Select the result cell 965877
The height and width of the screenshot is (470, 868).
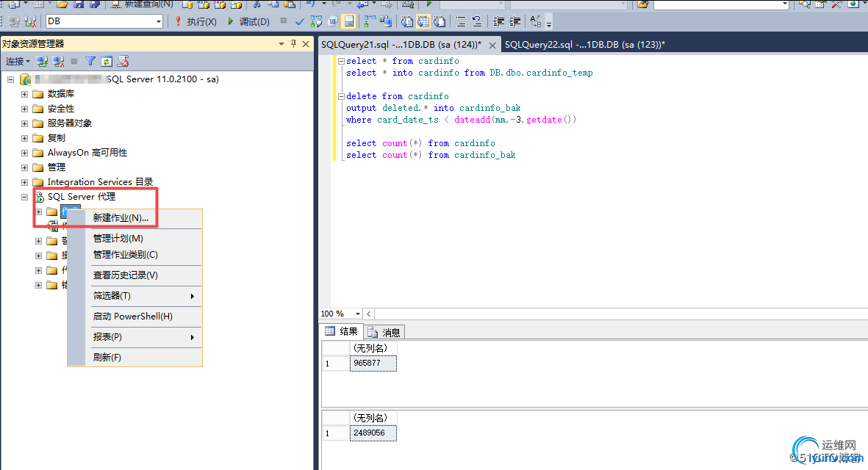pyautogui.click(x=373, y=364)
